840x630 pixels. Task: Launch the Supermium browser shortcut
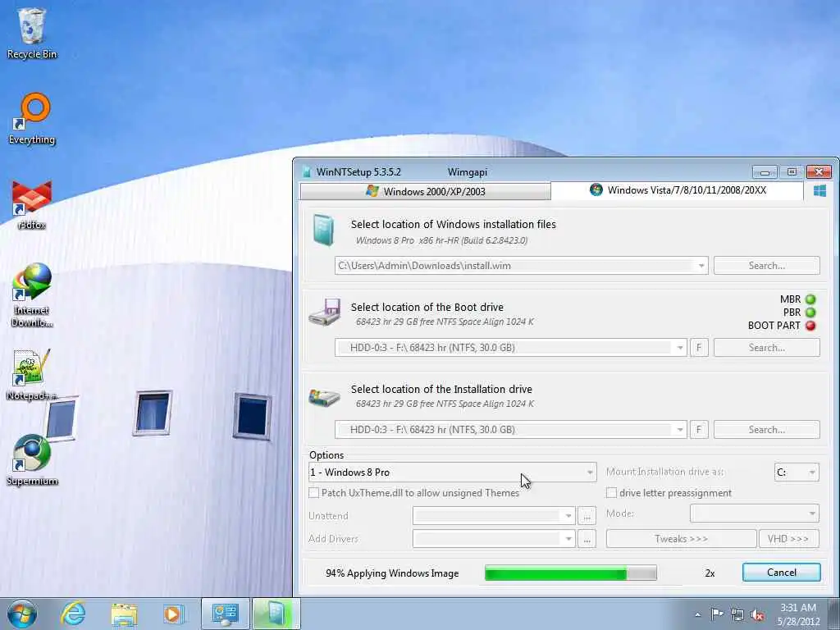32,459
